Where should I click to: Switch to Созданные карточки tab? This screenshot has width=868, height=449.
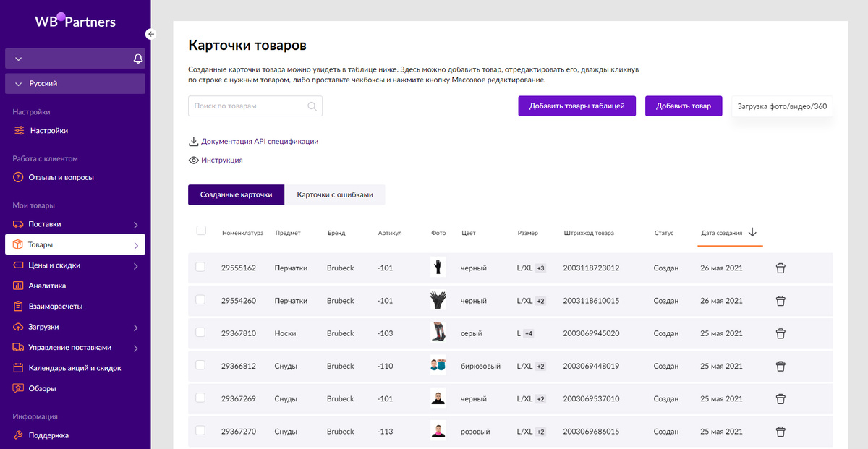[237, 194]
